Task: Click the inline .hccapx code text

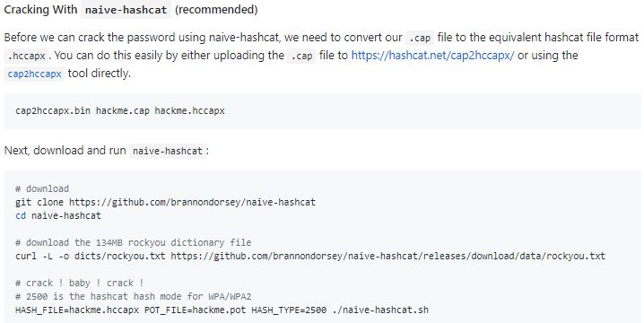Action: coord(26,56)
